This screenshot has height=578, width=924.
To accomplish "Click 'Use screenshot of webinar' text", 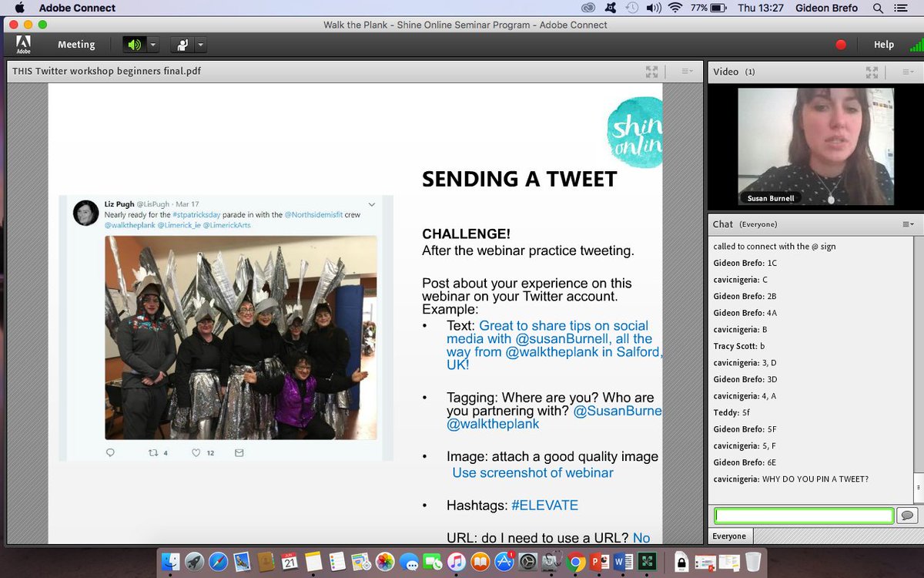I will coord(533,472).
